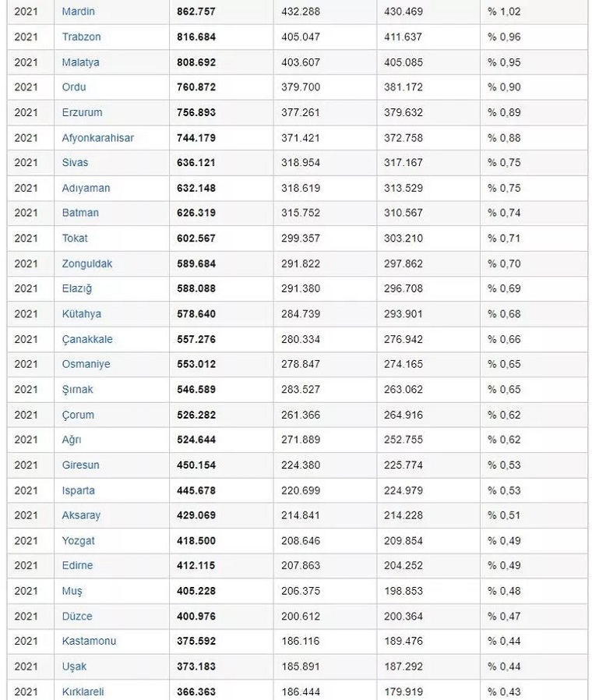Select Edirne percentage cell % 0,49
Image resolution: width=592 pixels, height=700 pixels.
pos(504,566)
